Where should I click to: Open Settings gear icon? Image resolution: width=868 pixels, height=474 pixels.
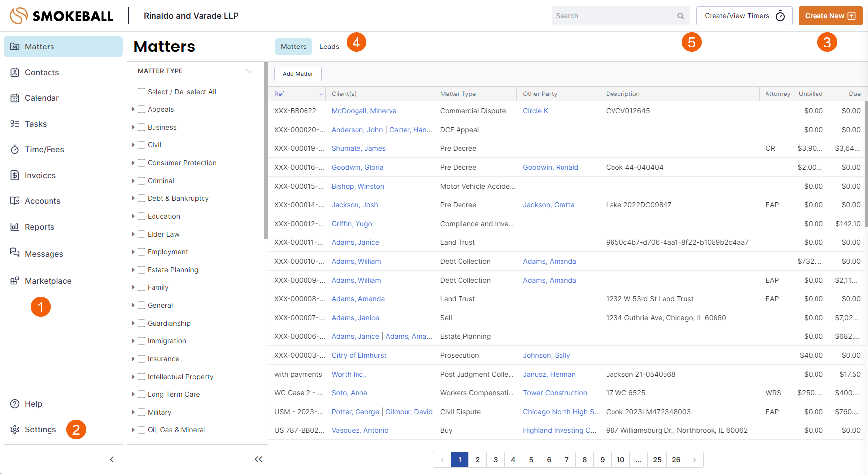point(15,429)
